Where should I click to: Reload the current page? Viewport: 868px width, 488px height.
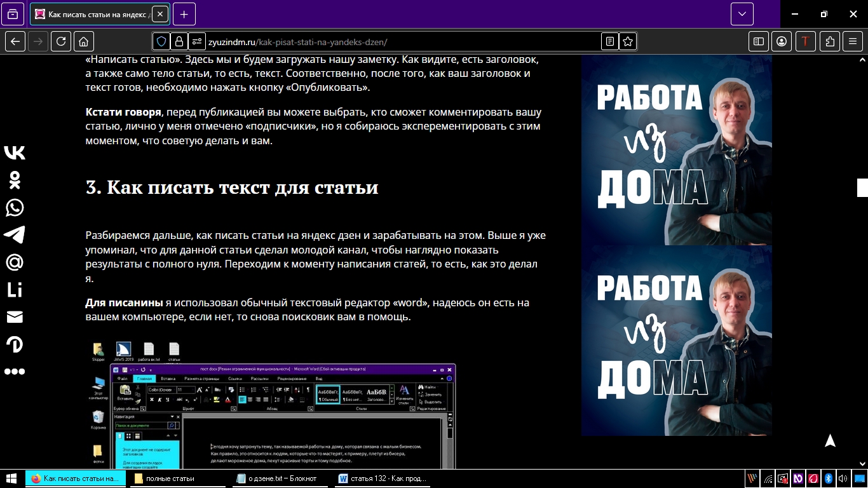pos(61,41)
